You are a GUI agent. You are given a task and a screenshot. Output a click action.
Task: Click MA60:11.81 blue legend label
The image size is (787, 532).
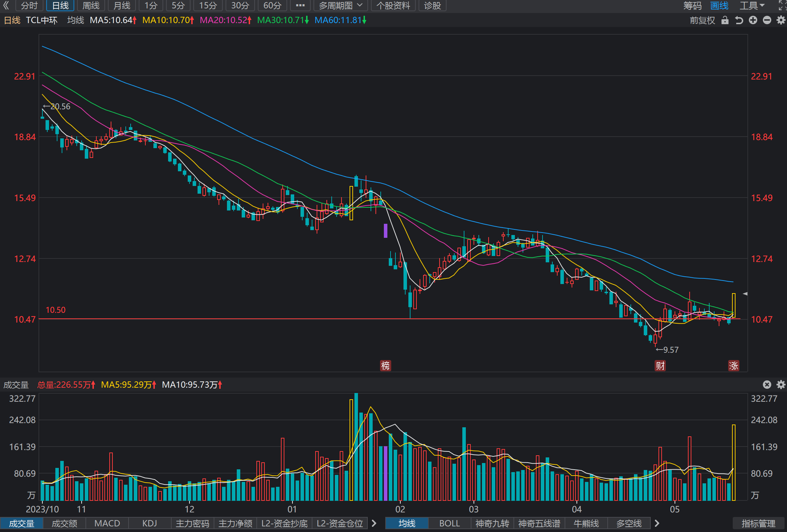pyautogui.click(x=340, y=20)
